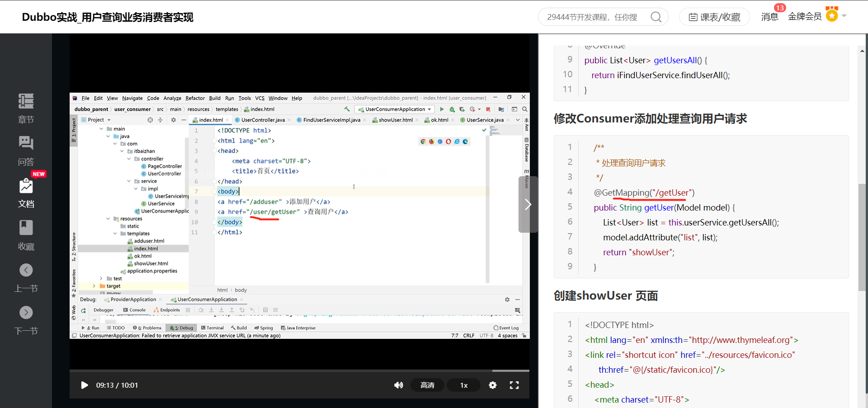Screen dimensions: 868x408
Task: Expand the test folder in tree
Action: click(101, 278)
